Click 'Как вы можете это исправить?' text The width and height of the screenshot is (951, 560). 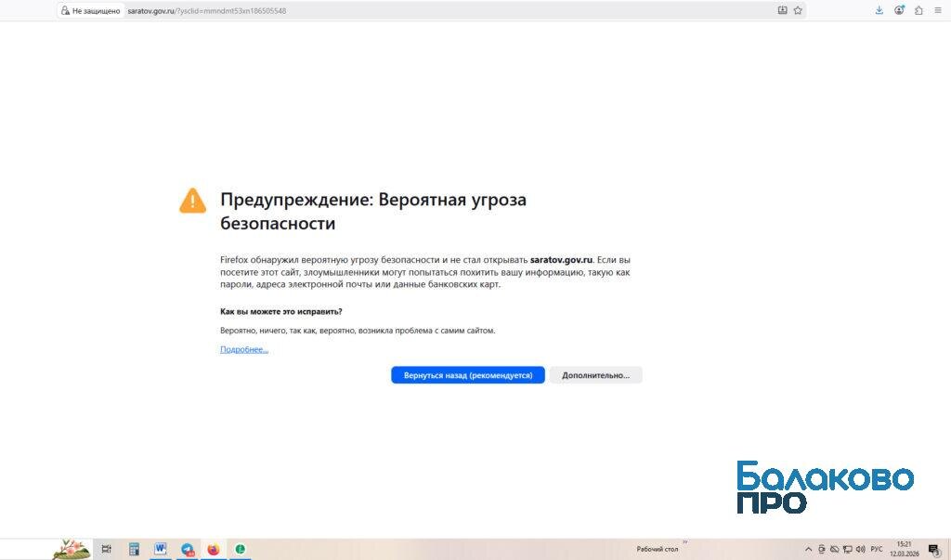point(280,311)
